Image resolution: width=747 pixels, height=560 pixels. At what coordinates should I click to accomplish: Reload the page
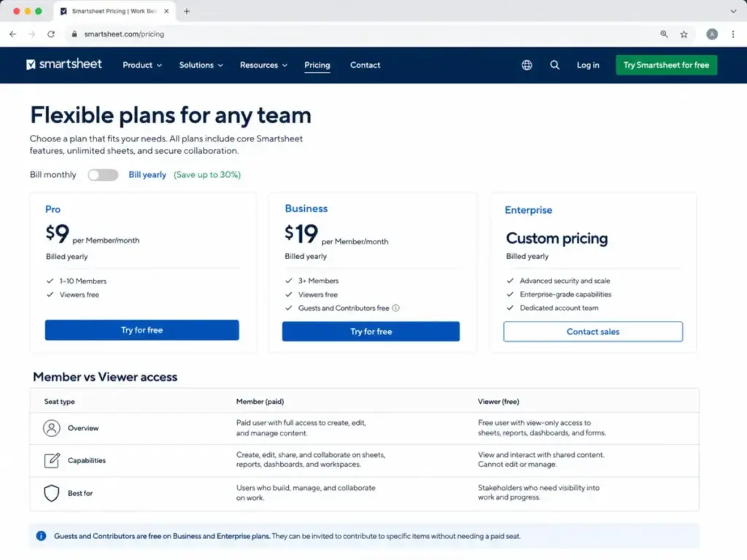click(51, 34)
